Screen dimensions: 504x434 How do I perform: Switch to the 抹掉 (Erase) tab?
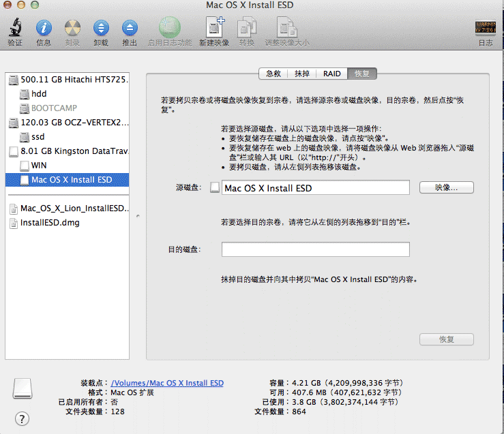point(302,74)
